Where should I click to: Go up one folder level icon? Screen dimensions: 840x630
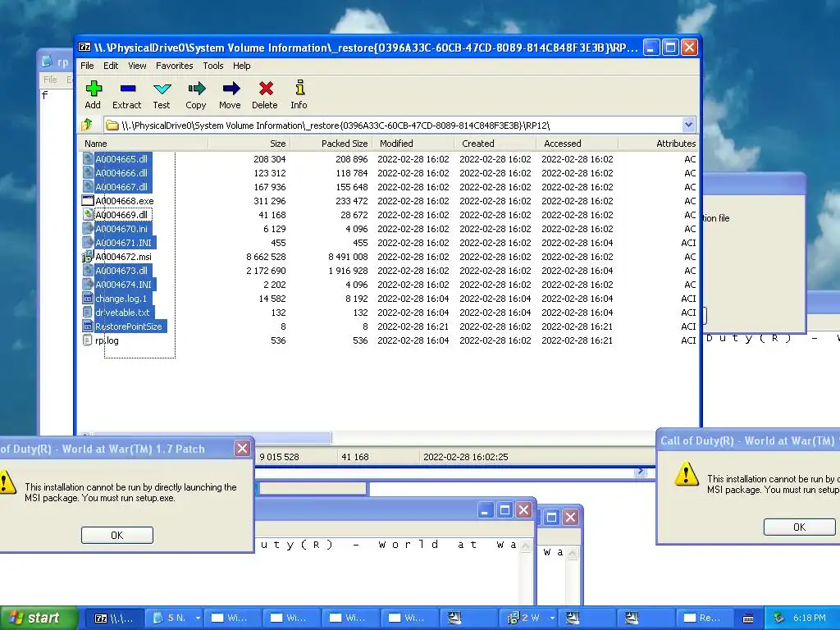(87, 126)
